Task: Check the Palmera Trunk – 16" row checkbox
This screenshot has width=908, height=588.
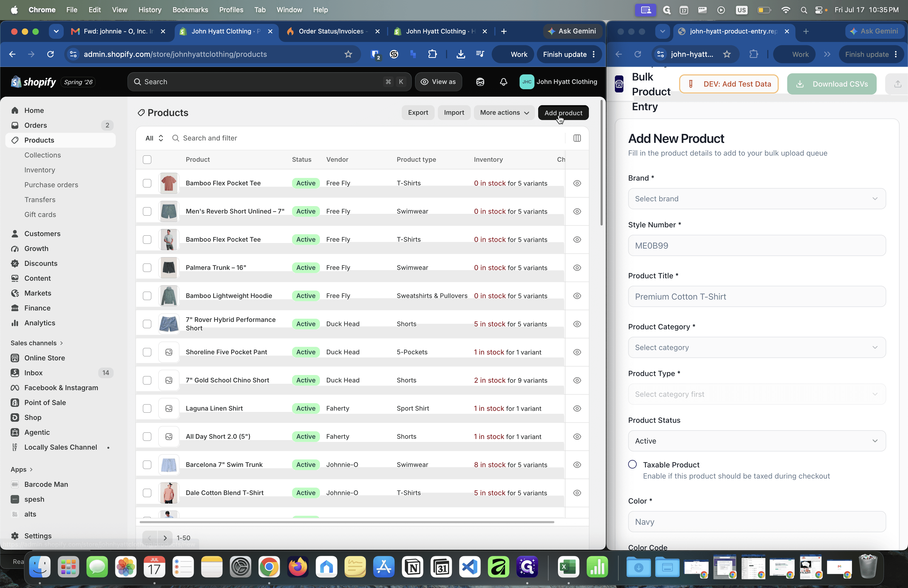Action: [x=147, y=267]
